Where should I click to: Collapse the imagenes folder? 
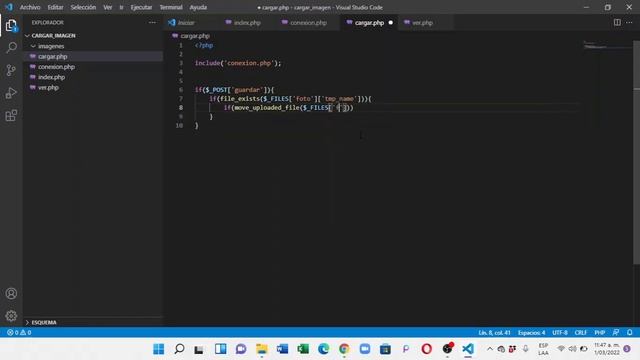(93, 46)
